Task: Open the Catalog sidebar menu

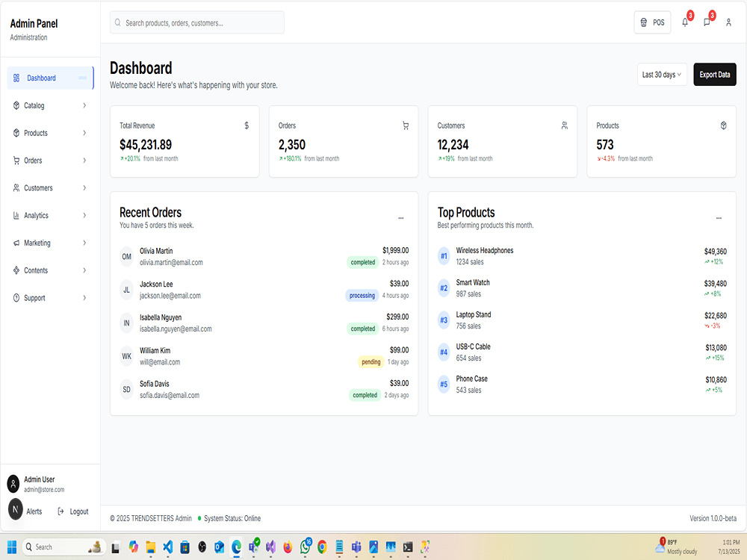Action: coord(50,106)
